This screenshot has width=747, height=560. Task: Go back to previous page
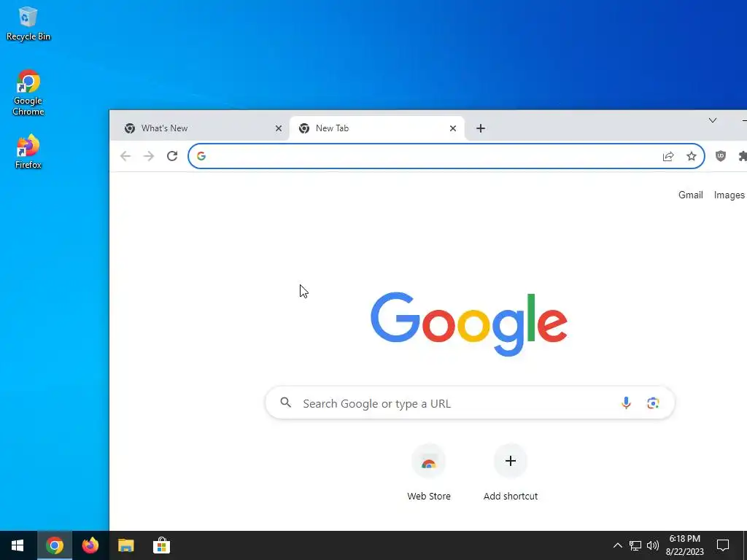click(x=125, y=156)
